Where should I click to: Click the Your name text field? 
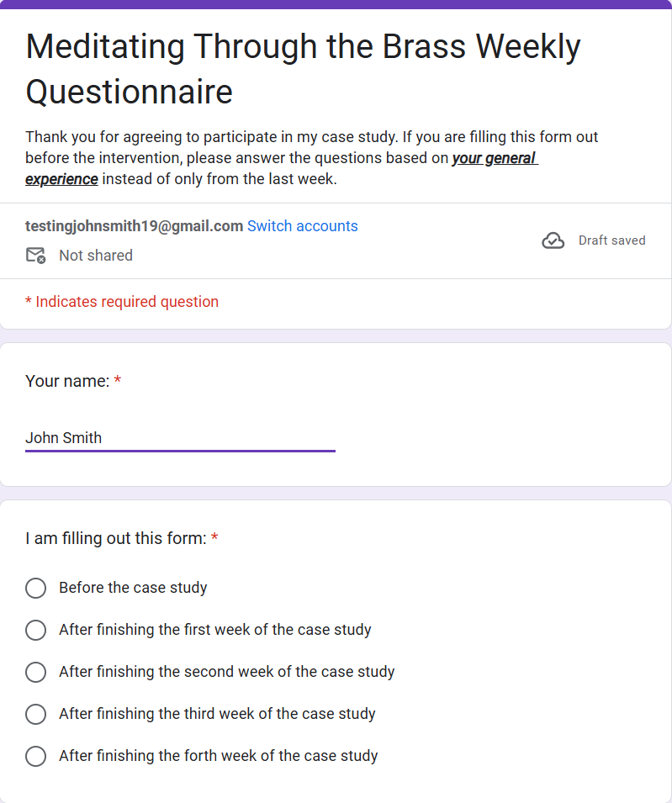coord(180,438)
